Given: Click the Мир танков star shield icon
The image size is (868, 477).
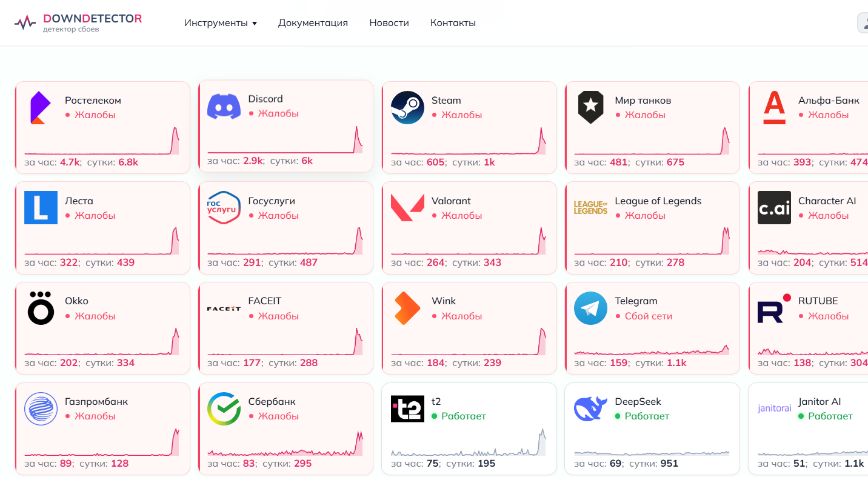Looking at the screenshot, I should [x=590, y=107].
